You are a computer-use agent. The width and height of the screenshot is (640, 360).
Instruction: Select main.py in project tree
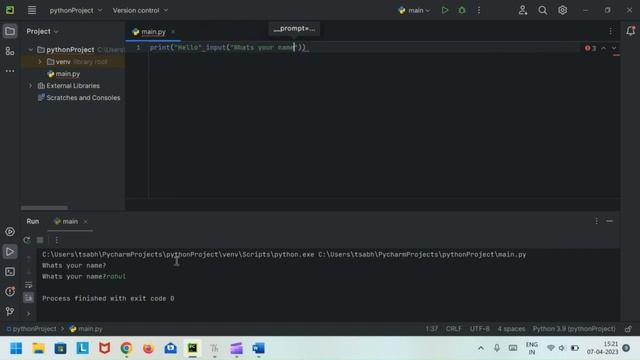point(64,74)
